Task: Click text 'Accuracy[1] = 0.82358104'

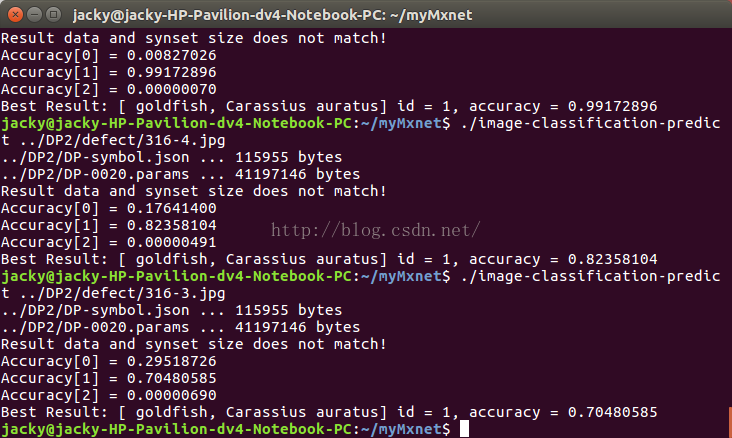Action: [109, 226]
